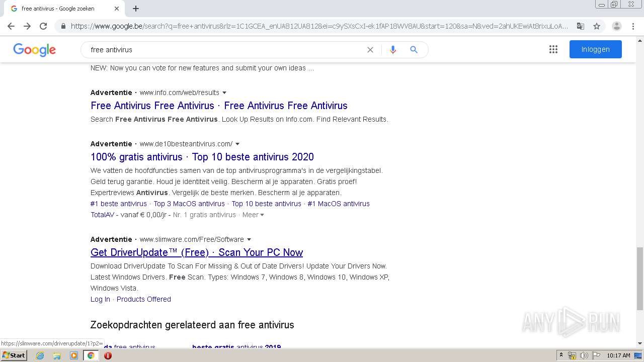Open the Google apps grid

553,49
